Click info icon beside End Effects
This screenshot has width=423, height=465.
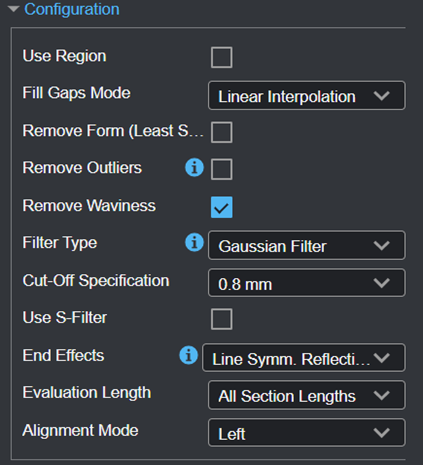tap(188, 355)
